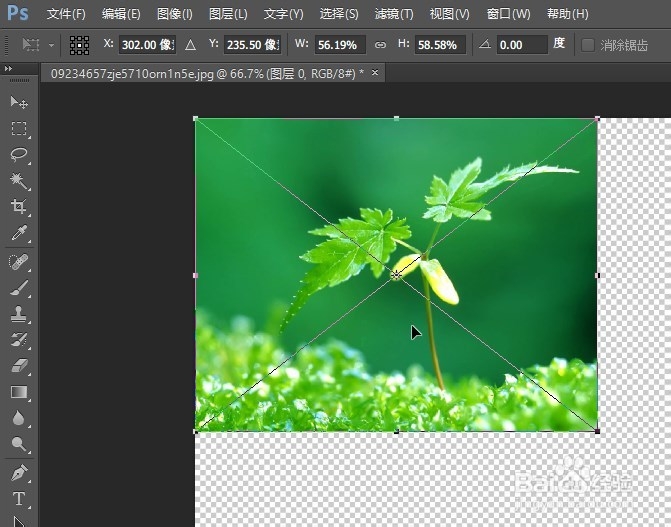The height and width of the screenshot is (527, 671).
Task: Expand the collapsed toolbar double arrows
Action: 8,68
